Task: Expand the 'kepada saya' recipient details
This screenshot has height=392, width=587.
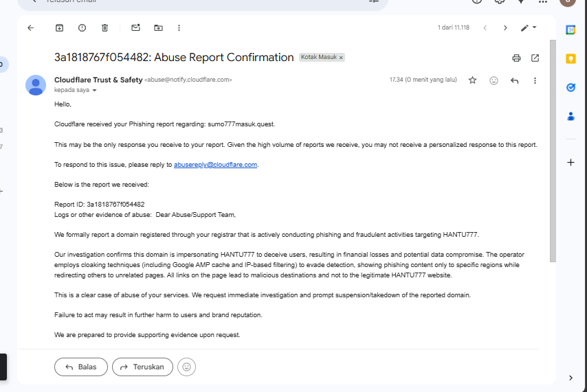Action: pos(94,90)
